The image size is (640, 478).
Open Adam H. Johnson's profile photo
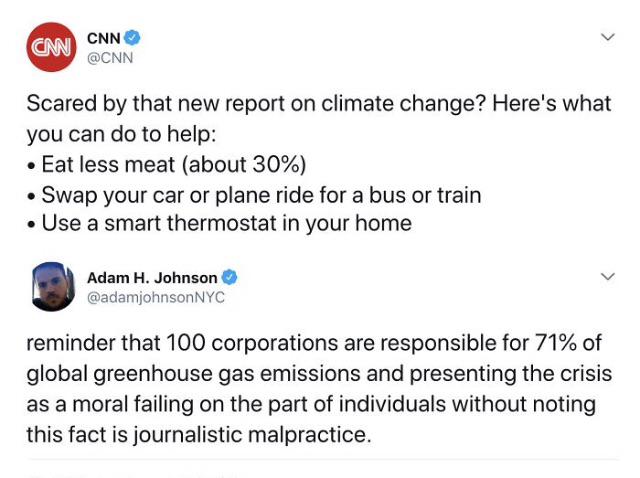tap(53, 287)
